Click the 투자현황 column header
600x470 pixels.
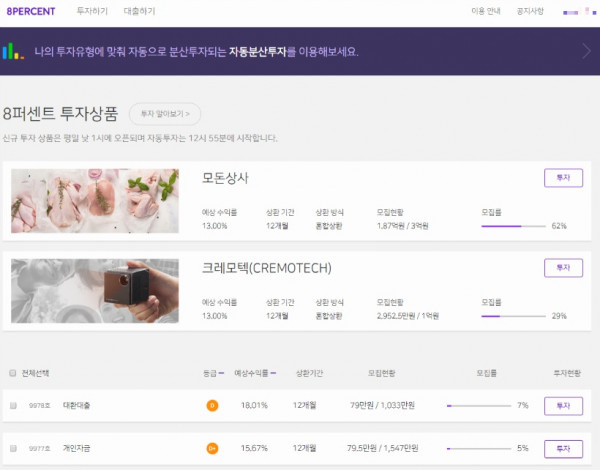[567, 373]
